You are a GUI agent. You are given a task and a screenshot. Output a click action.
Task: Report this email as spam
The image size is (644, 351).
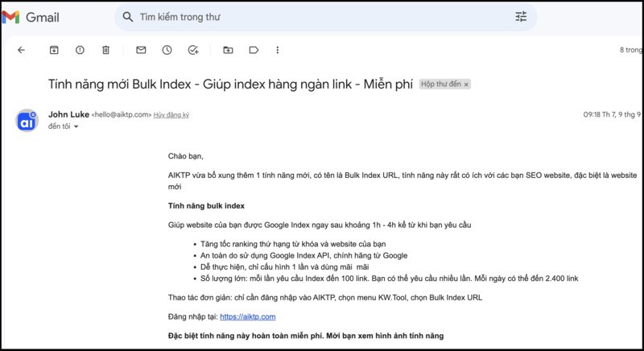coord(80,50)
